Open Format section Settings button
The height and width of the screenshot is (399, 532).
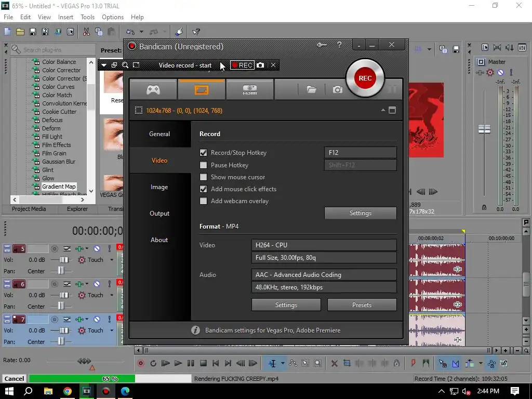pos(286,304)
